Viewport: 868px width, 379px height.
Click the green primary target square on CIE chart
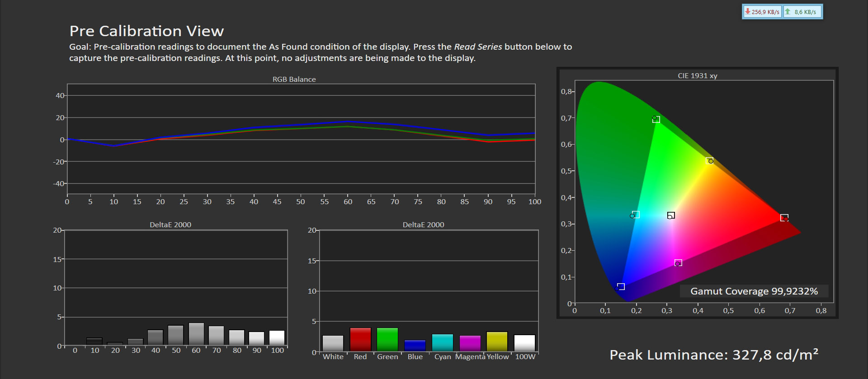pyautogui.click(x=656, y=119)
